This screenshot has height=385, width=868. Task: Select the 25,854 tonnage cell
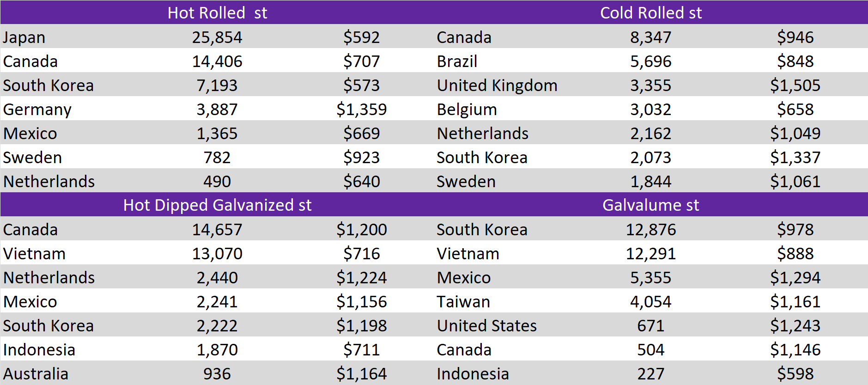(217, 37)
